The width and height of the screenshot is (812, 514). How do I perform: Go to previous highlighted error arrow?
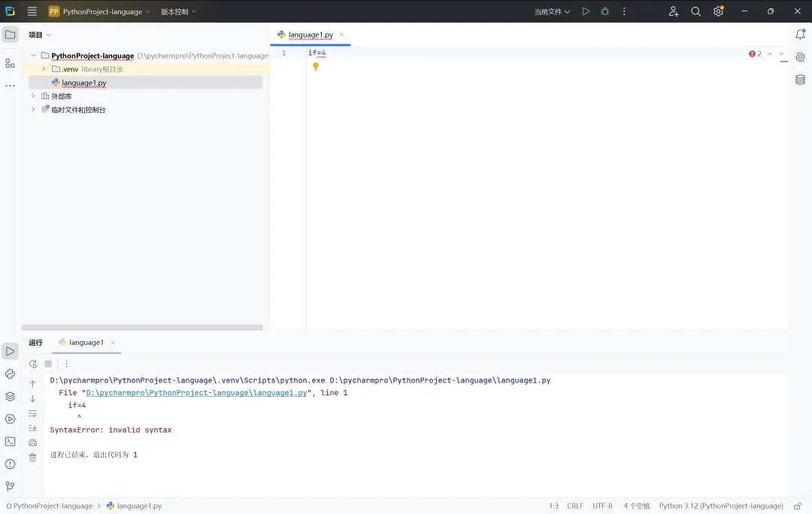(770, 54)
